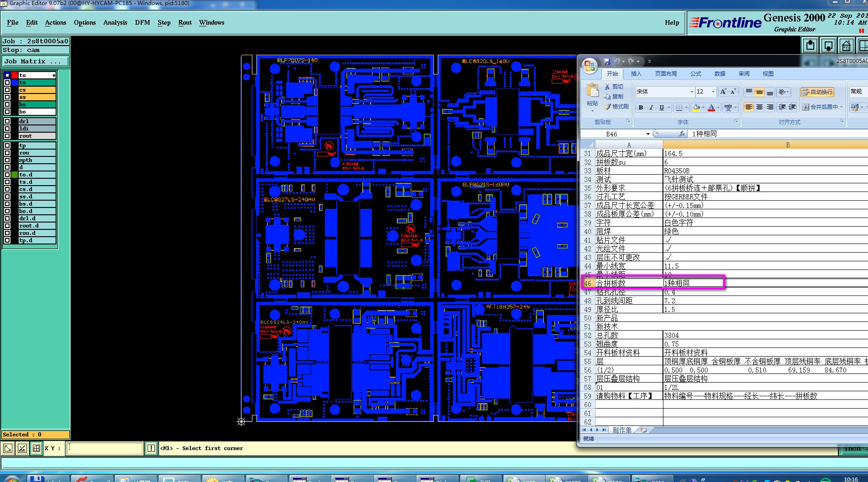
Task: Click the increase font size icon
Action: tap(723, 92)
